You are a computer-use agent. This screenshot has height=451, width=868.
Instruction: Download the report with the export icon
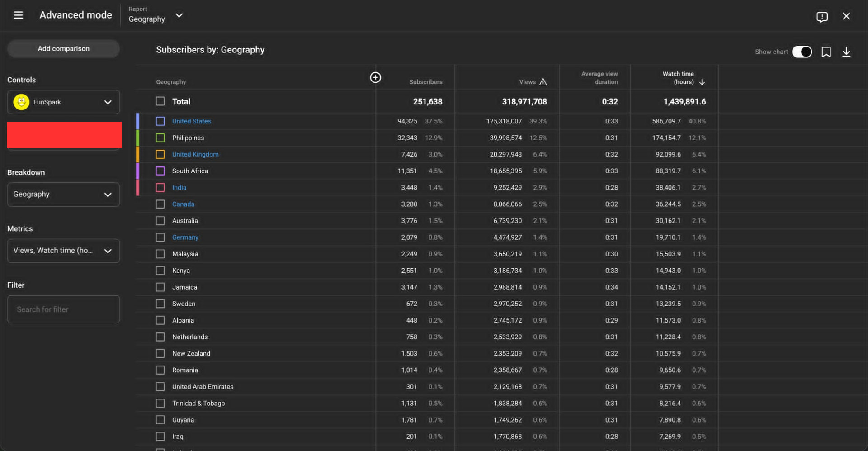point(846,52)
